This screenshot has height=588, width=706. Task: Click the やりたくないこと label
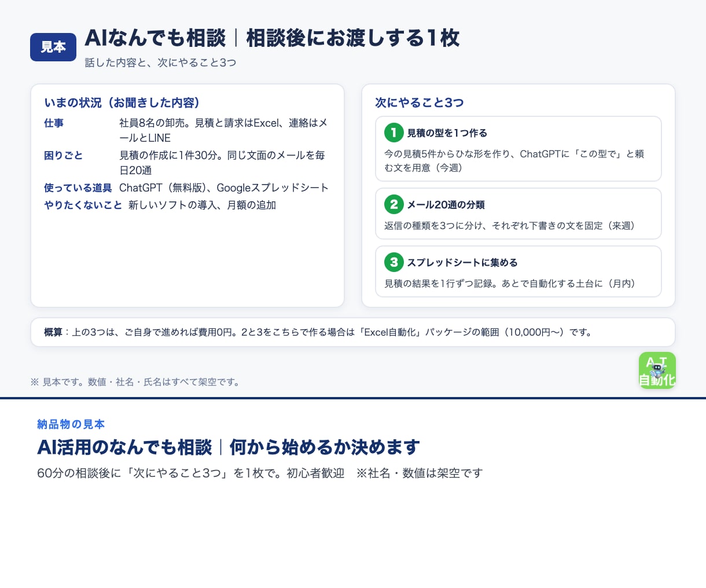[x=83, y=205]
